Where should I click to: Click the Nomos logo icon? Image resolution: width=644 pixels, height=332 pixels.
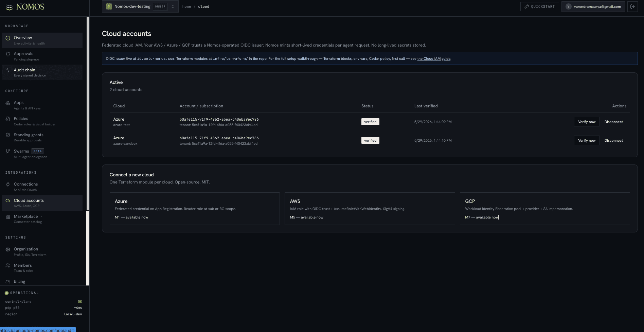tap(10, 7)
